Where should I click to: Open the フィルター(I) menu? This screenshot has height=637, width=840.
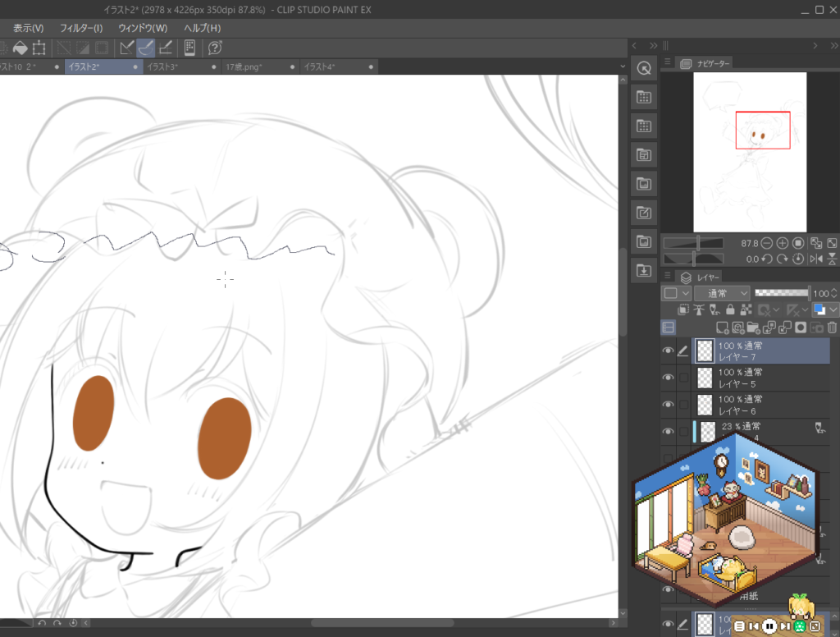point(81,28)
